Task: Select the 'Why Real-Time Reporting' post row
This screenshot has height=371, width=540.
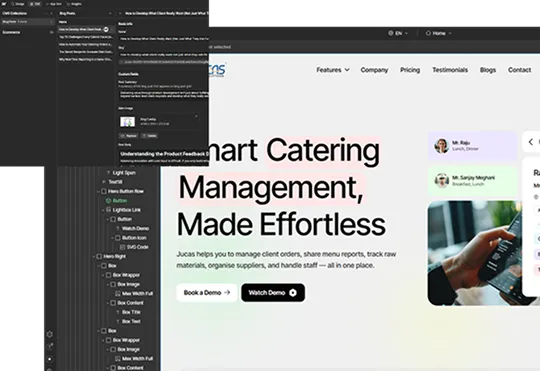Action: coord(85,59)
